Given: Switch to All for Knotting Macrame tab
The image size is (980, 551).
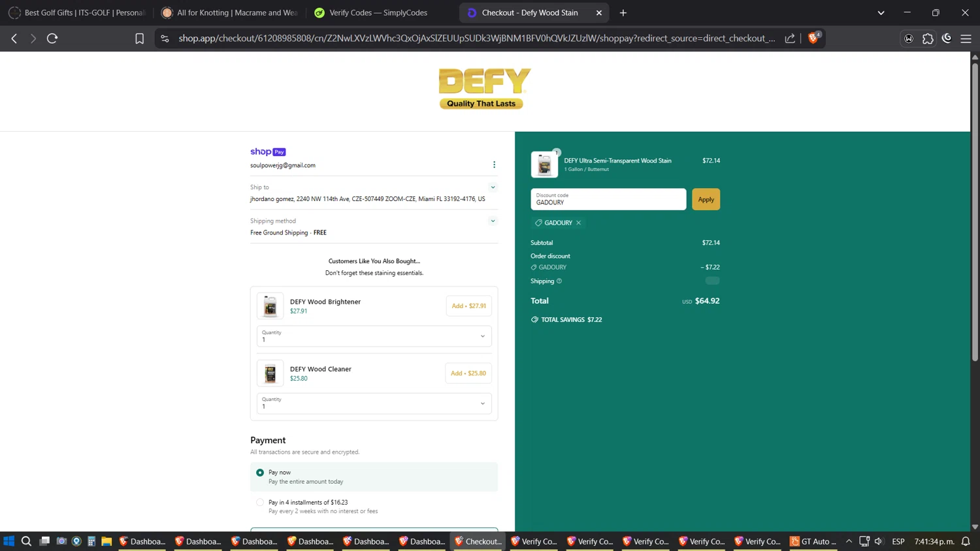Looking at the screenshot, I should coord(229,12).
